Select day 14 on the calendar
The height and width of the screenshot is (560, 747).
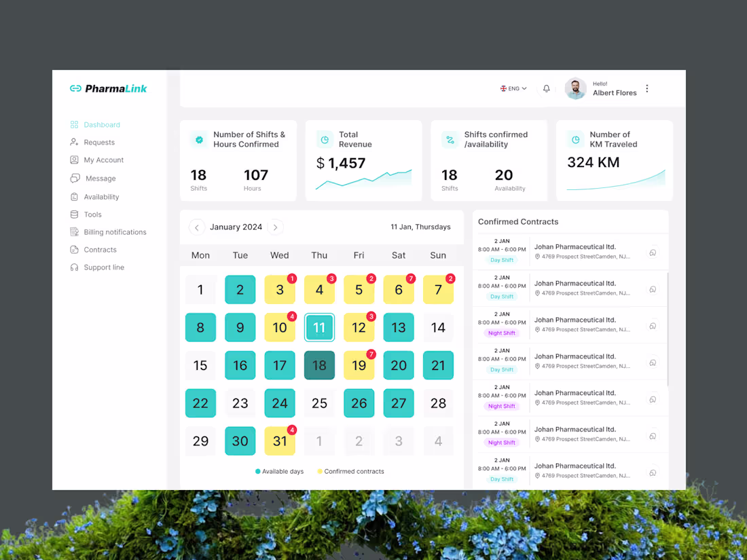pos(438,328)
